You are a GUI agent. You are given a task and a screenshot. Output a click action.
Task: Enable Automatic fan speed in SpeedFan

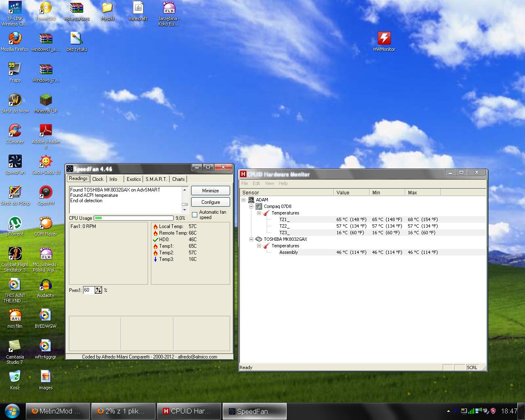194,215
